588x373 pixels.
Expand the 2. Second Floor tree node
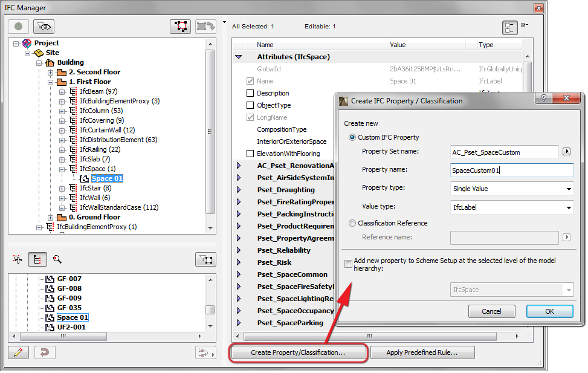[50, 73]
